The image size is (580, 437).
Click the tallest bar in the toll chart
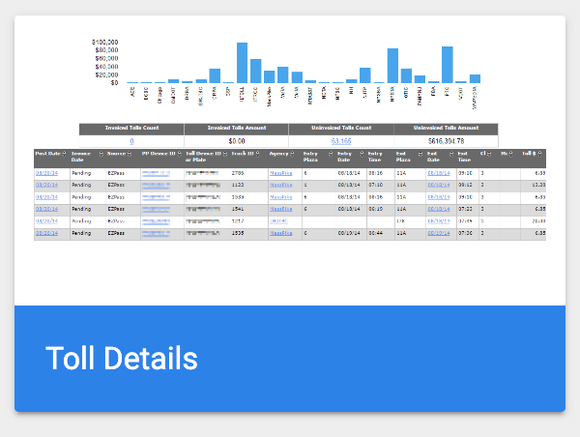point(242,63)
